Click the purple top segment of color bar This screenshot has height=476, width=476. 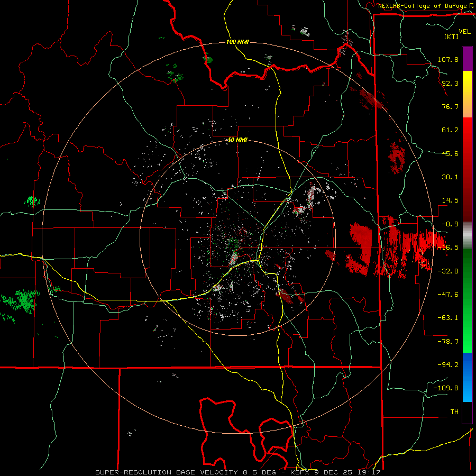point(467,59)
